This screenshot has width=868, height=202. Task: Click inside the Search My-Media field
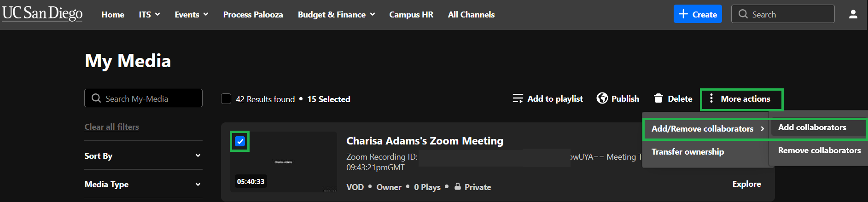[x=143, y=98]
